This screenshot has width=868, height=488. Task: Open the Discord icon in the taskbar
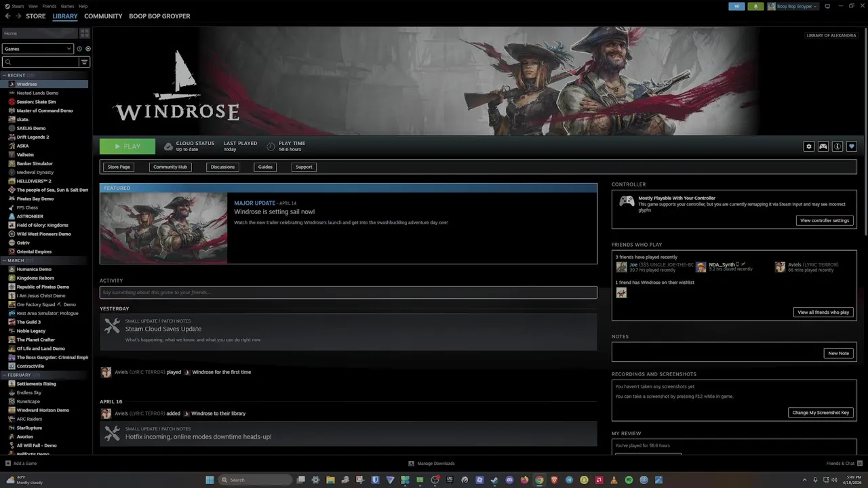click(x=509, y=480)
